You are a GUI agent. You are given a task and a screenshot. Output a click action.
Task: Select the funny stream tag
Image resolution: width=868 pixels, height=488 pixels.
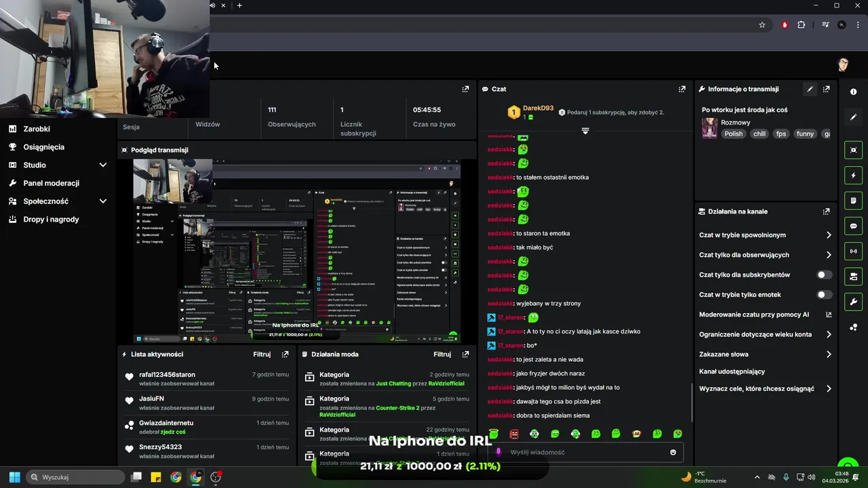(x=805, y=134)
